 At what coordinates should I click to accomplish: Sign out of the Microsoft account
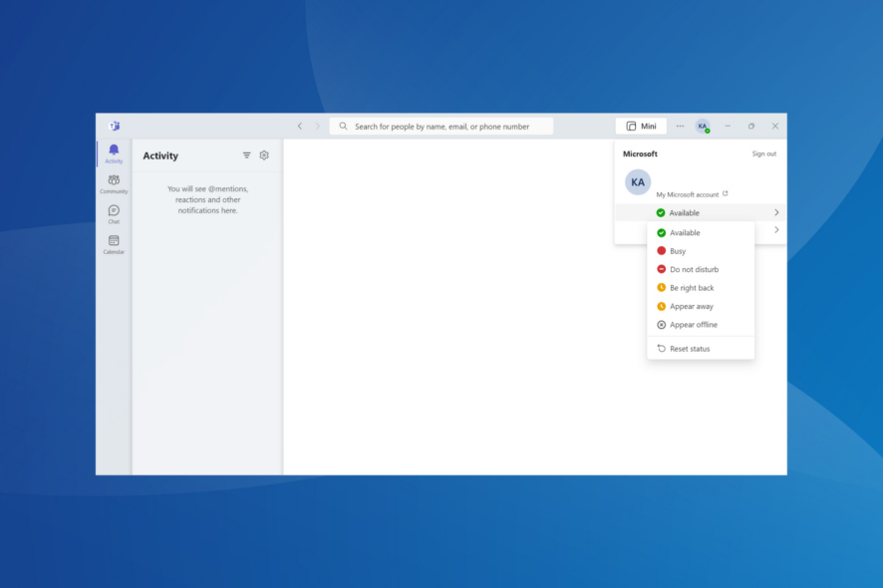[763, 153]
